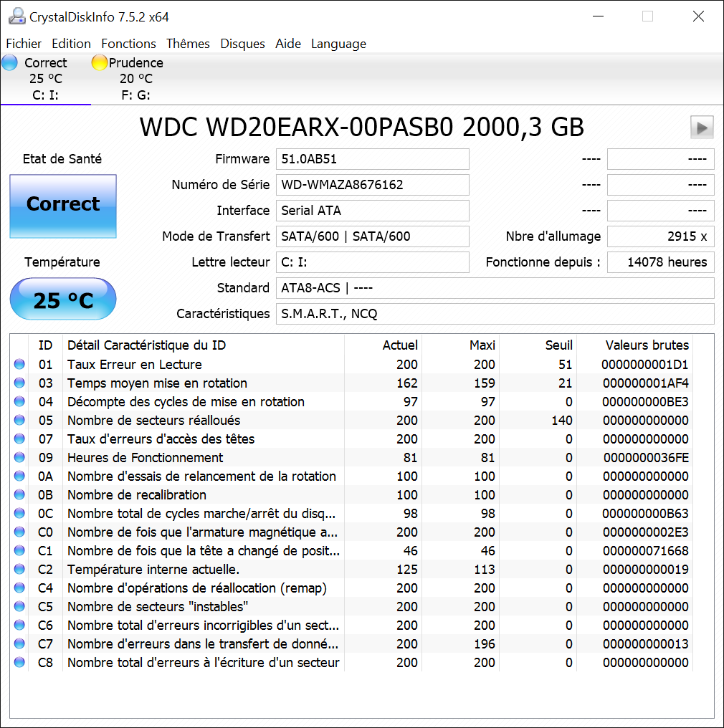
Task: Click the Caractéristiques field S.M.A.R.T., NCQ
Action: point(495,314)
